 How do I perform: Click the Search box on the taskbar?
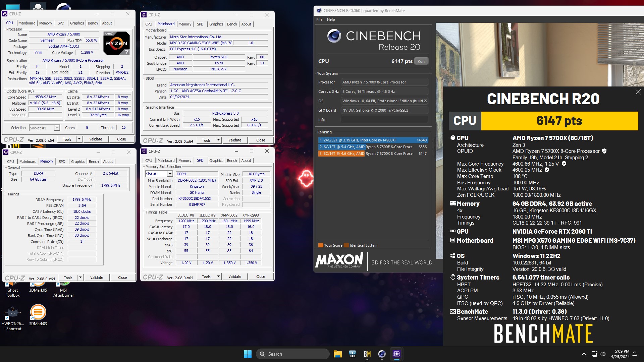tap(293, 354)
